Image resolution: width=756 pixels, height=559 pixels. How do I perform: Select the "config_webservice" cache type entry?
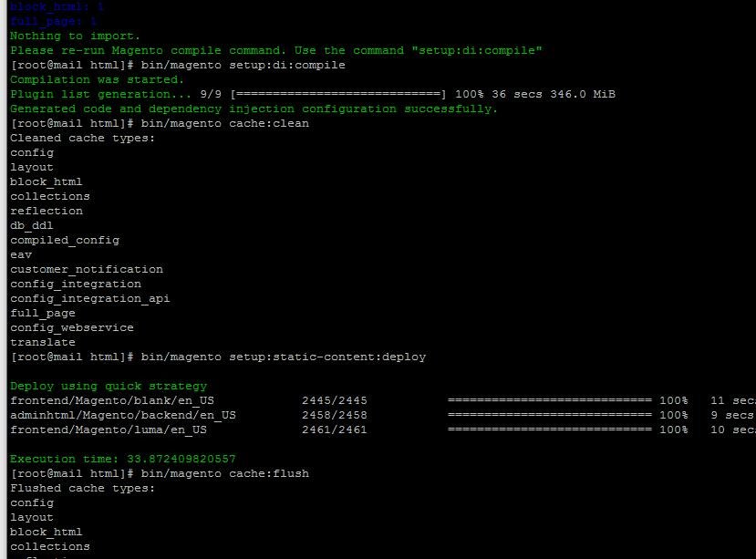coord(71,327)
